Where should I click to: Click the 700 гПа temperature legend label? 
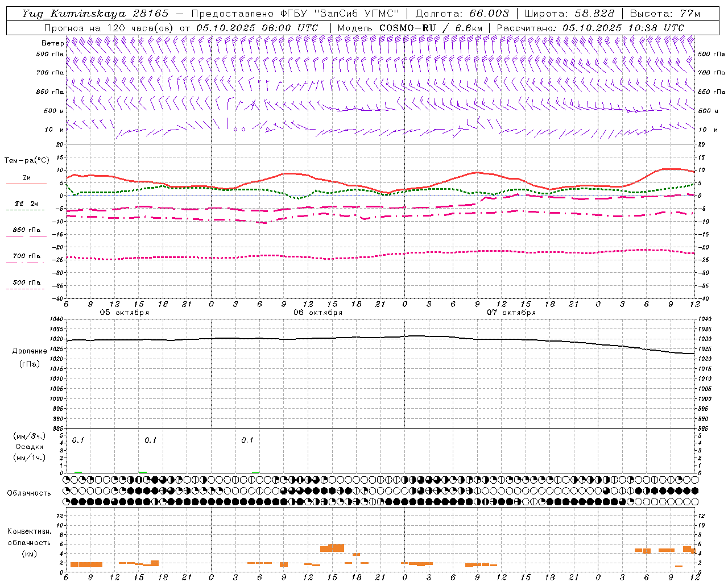pyautogui.click(x=26, y=256)
